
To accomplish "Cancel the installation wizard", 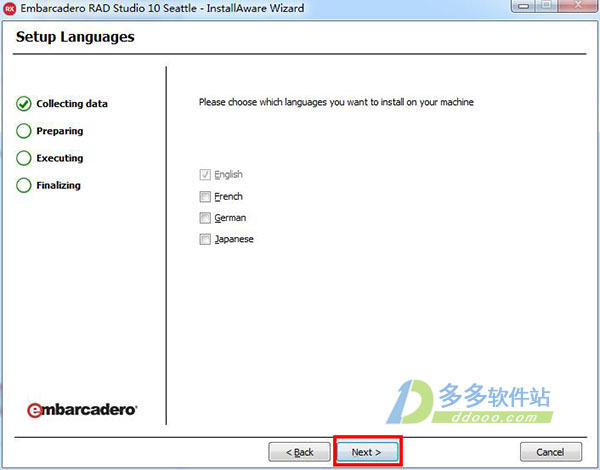I will click(551, 452).
